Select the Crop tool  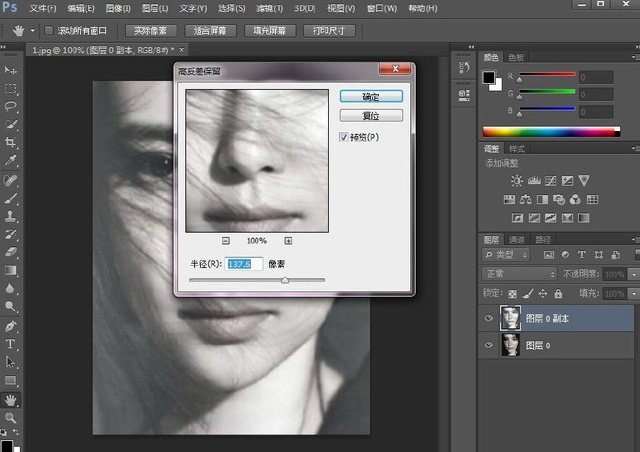11,142
